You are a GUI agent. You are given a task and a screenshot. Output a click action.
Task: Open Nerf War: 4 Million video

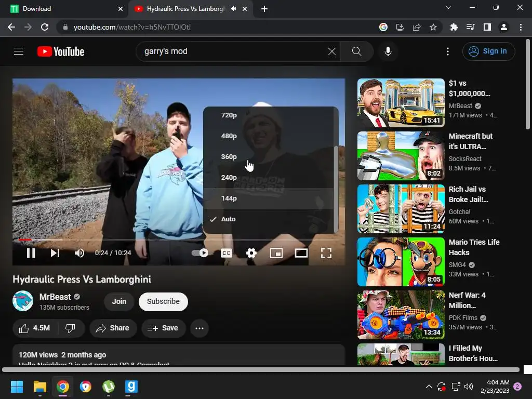point(401,314)
